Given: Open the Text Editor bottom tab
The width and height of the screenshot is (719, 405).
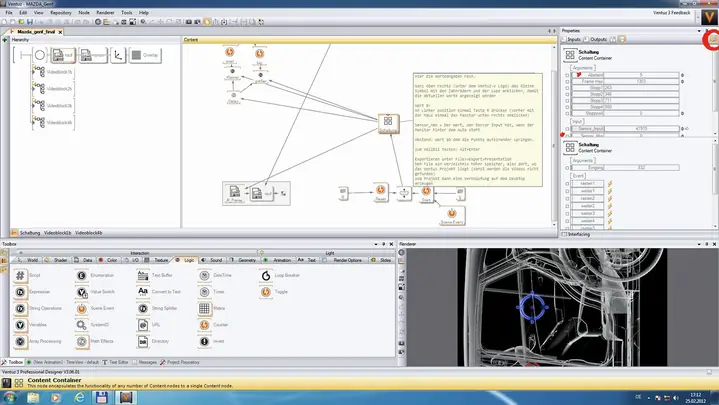Looking at the screenshot, I should pyautogui.click(x=117, y=362).
